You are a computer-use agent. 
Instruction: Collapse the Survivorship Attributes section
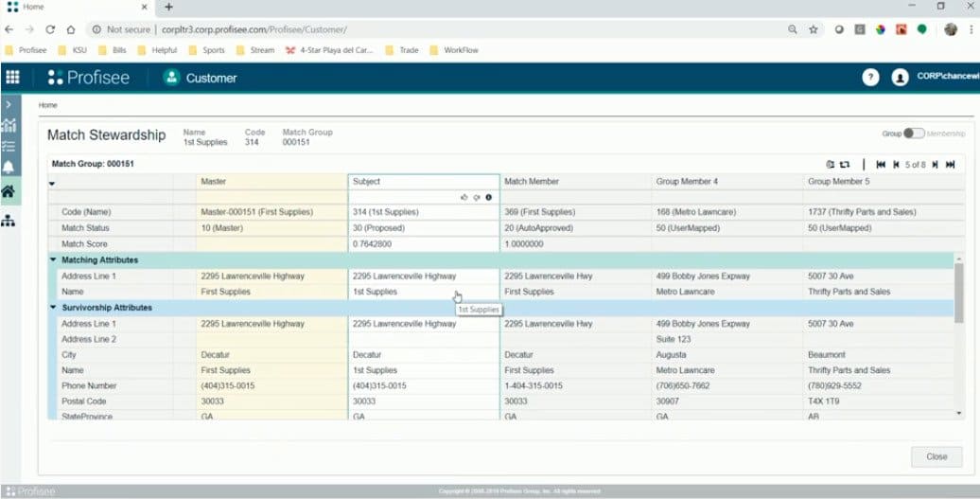tap(53, 308)
